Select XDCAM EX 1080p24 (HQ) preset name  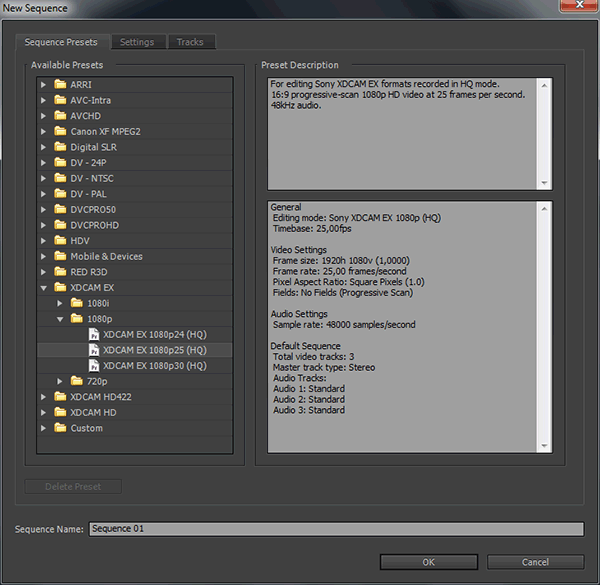tap(155, 334)
